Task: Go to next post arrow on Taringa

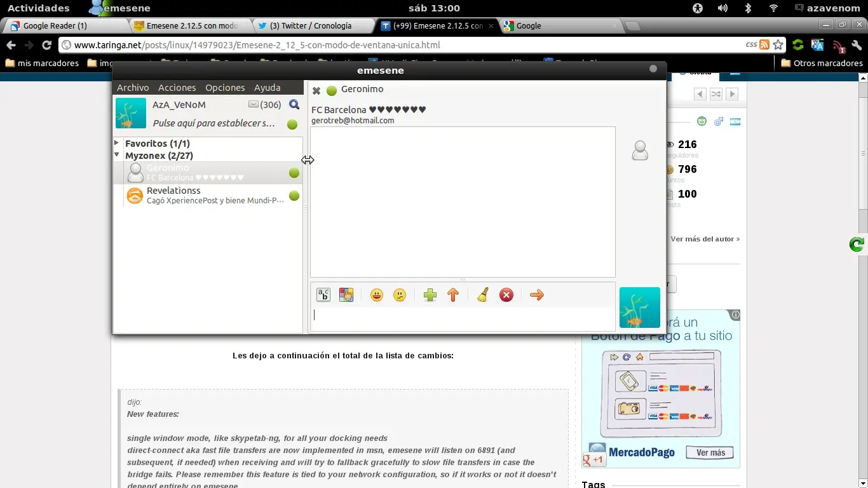Action: pyautogui.click(x=732, y=94)
